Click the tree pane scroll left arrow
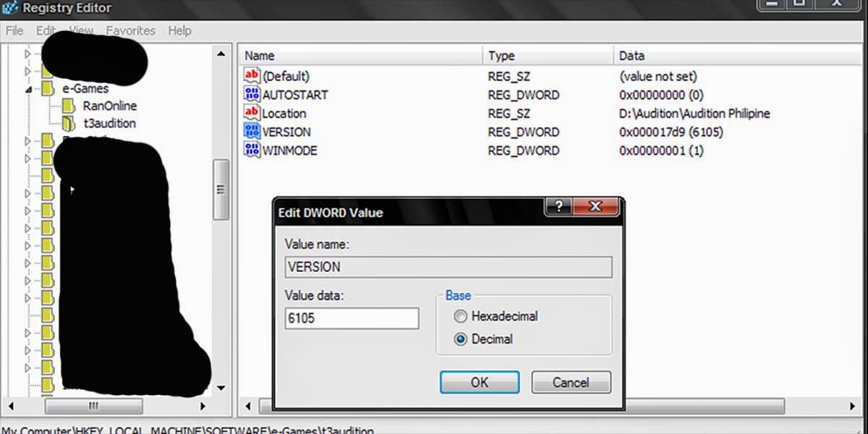 tap(10, 406)
